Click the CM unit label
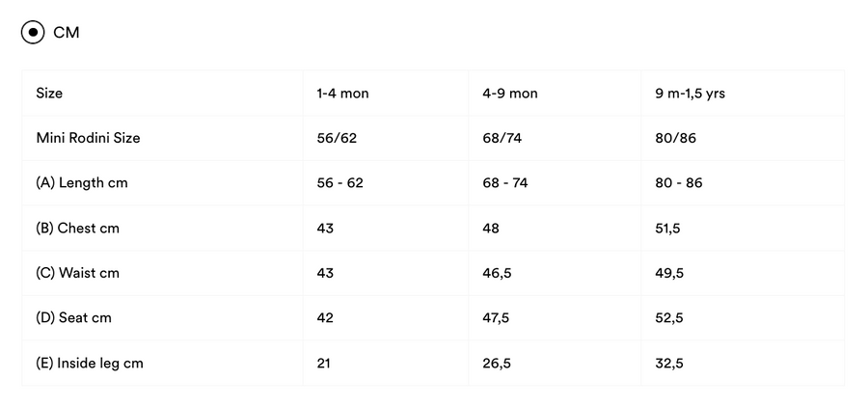Viewport: 868px width, 407px height. [x=67, y=32]
